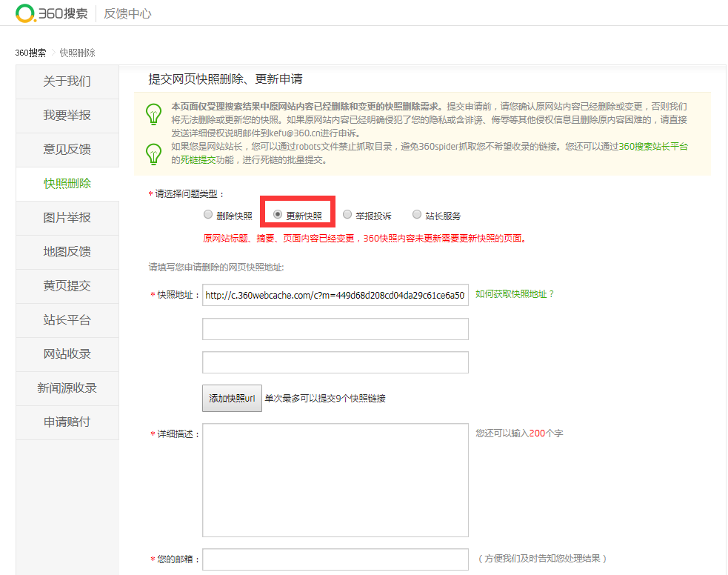Viewport: 728px width, 575px height.
Task: Open 关于我们 in the sidebar
Action: (67, 82)
